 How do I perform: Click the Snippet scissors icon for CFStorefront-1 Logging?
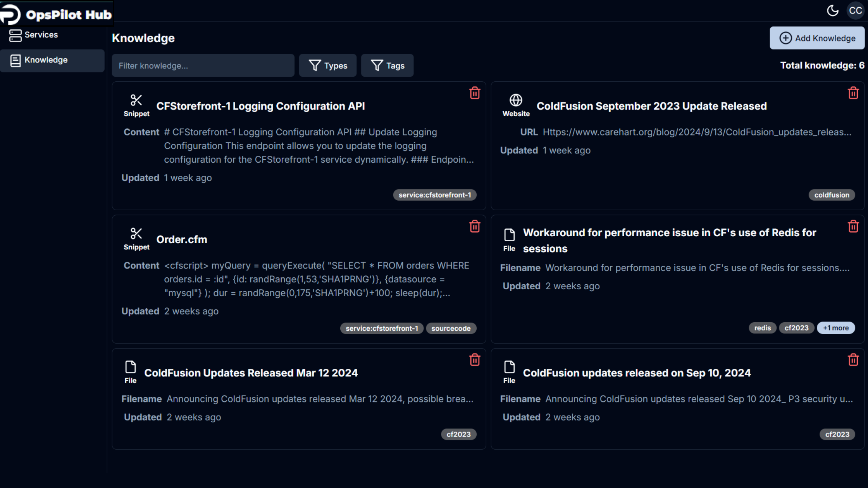(x=136, y=100)
